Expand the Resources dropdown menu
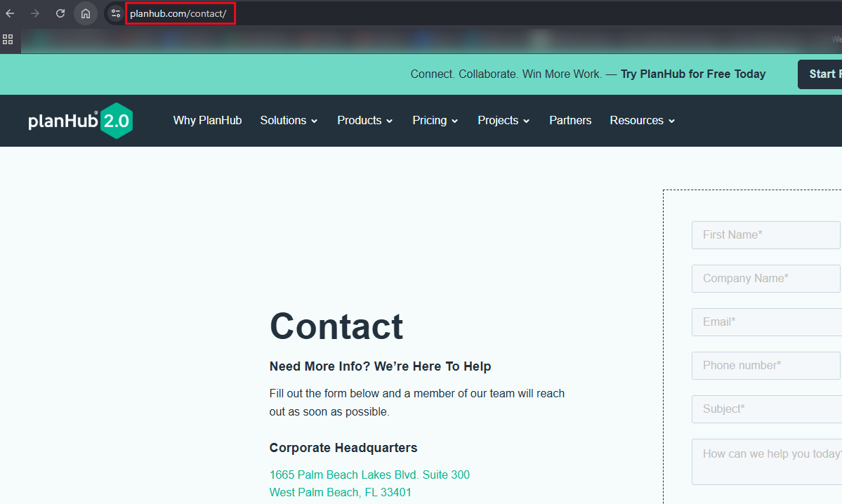This screenshot has width=842, height=504. [643, 120]
